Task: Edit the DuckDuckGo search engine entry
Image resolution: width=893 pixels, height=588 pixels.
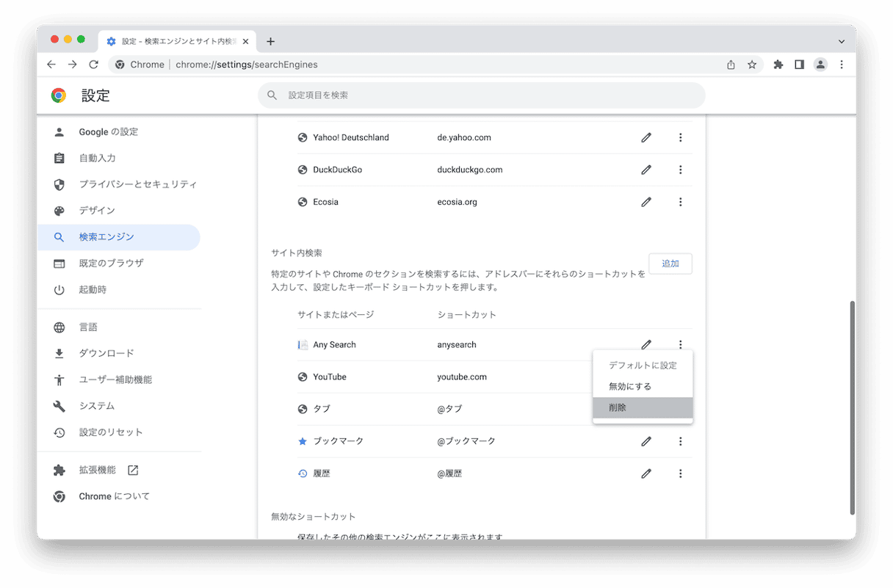Action: [x=646, y=170]
